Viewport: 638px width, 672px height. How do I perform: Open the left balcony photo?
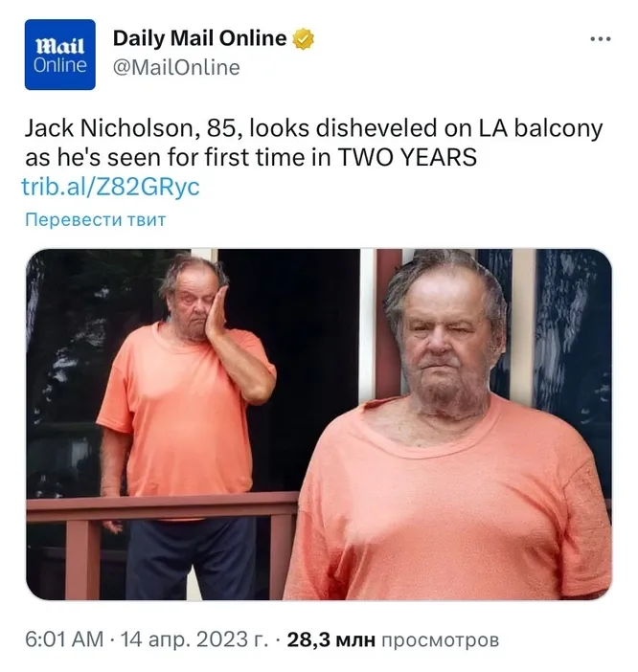pyautogui.click(x=163, y=424)
